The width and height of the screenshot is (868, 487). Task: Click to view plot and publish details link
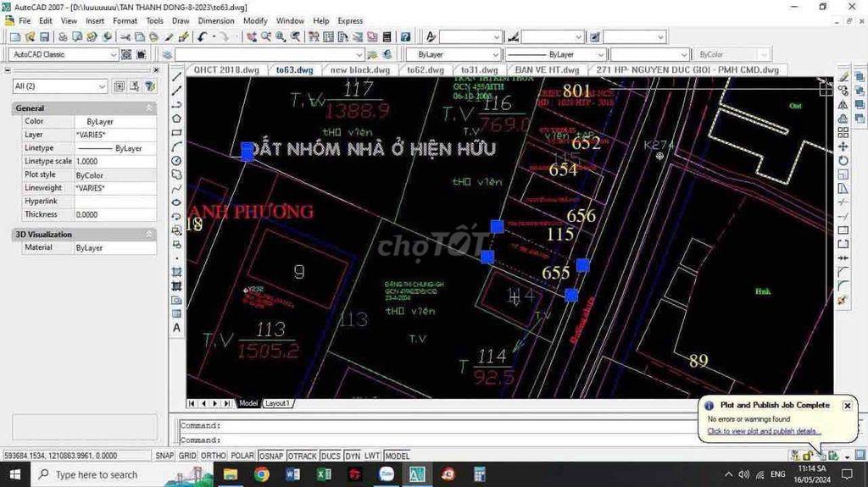click(764, 431)
